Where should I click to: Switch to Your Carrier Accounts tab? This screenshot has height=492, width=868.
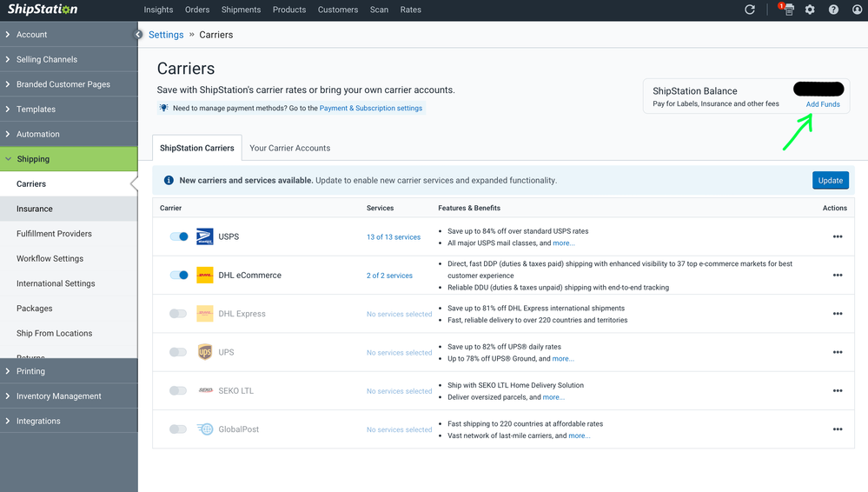[x=289, y=148]
